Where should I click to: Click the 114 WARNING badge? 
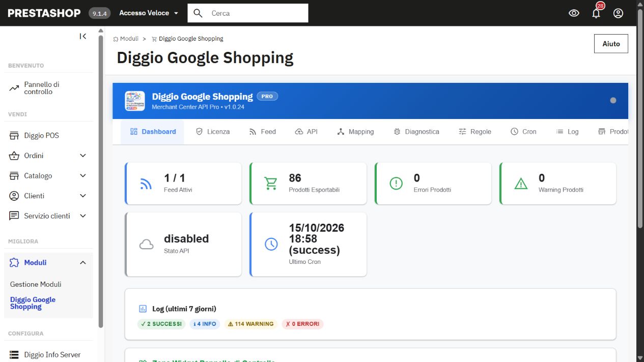coord(250,324)
